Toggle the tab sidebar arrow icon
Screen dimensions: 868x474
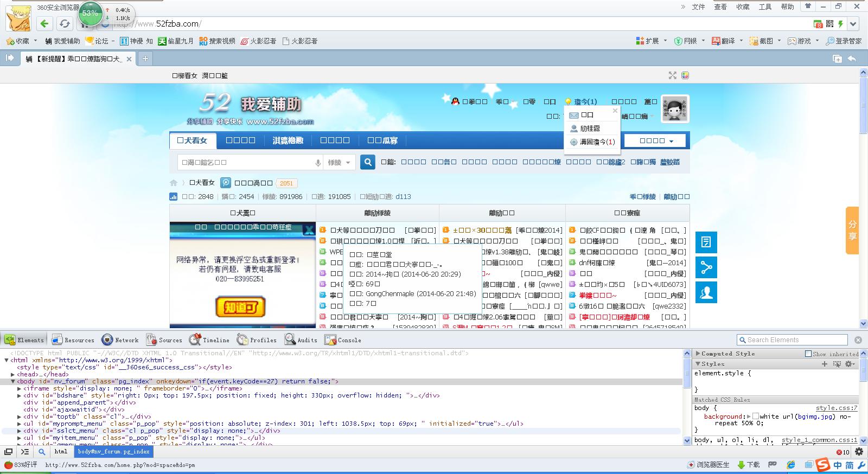(10, 58)
